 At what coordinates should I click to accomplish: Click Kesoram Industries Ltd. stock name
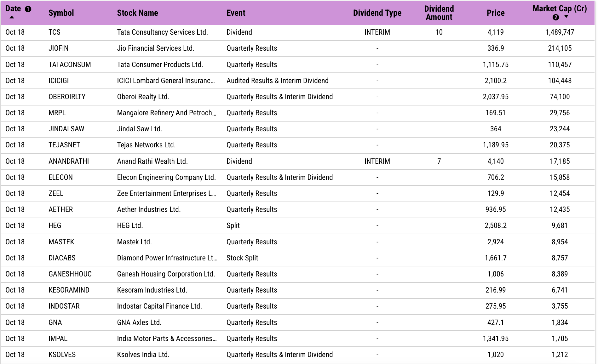point(152,290)
